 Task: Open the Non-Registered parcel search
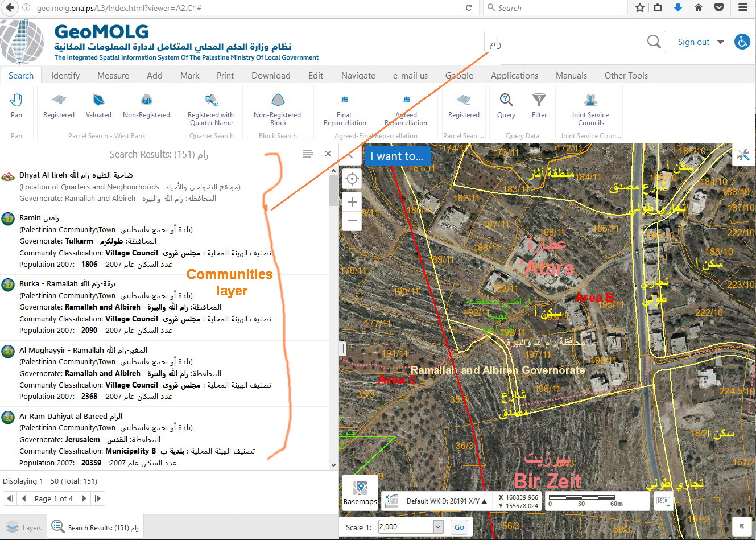coord(146,106)
